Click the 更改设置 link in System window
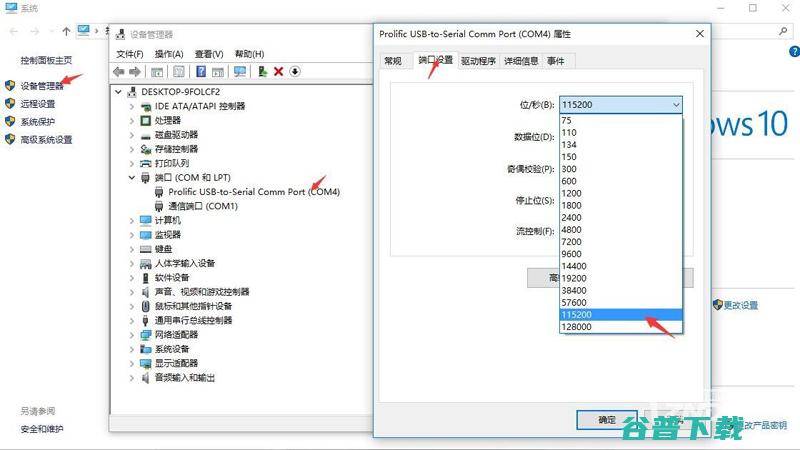 click(740, 305)
